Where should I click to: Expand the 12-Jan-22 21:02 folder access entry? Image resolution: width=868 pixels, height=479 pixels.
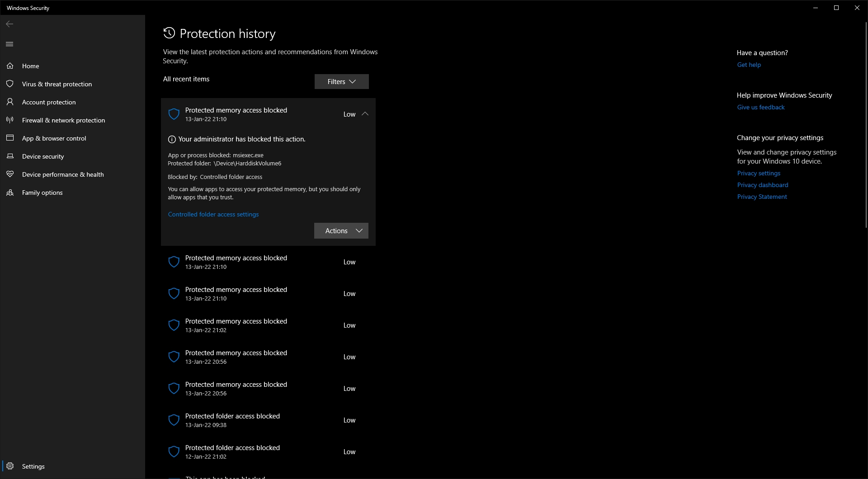tap(269, 451)
